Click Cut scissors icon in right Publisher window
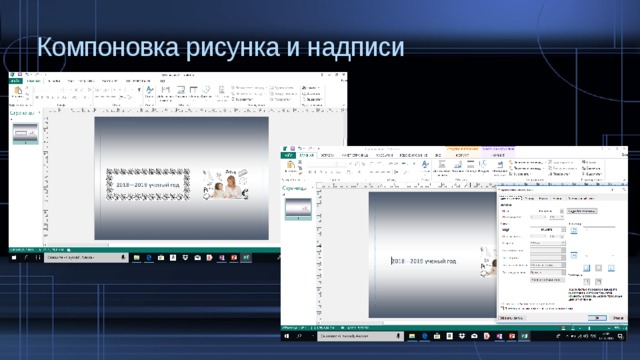 (x=300, y=162)
